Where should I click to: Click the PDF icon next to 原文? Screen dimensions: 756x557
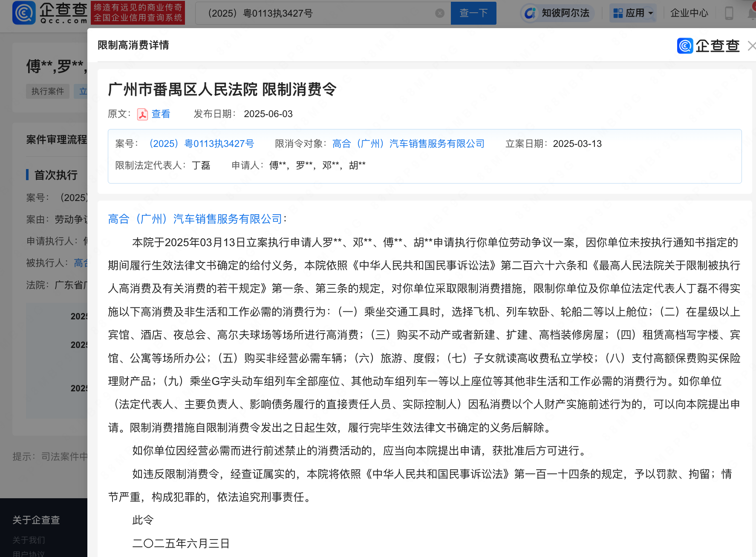[142, 114]
